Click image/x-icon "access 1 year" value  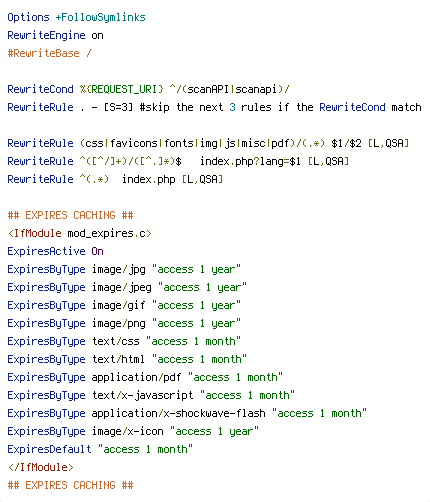[214, 431]
